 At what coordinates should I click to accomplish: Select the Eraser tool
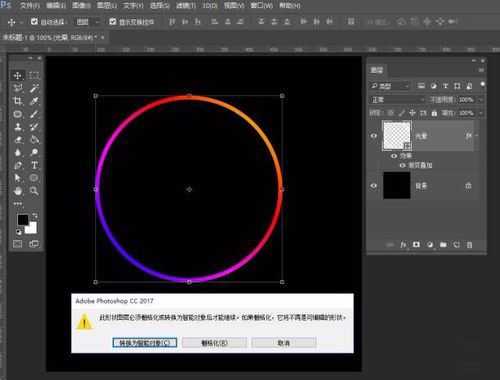tap(18, 140)
